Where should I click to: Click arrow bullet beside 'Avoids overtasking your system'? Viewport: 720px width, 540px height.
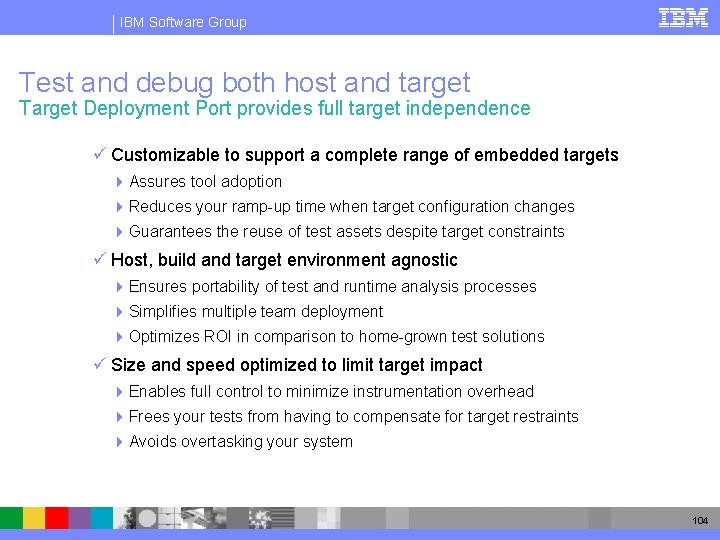(x=119, y=442)
